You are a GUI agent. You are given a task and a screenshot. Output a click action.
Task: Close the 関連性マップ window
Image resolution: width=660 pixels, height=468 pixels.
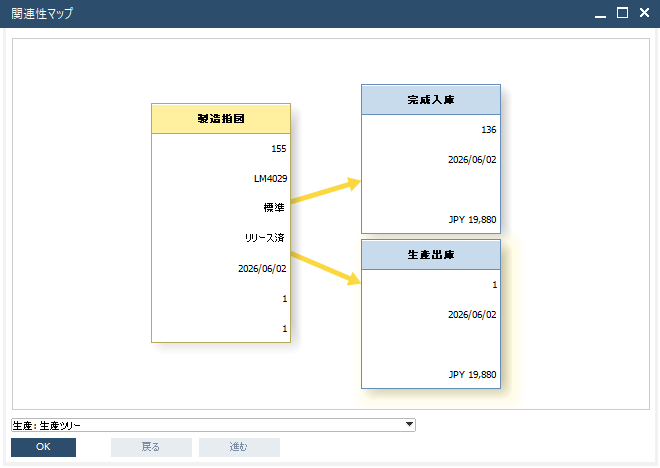[x=644, y=13]
